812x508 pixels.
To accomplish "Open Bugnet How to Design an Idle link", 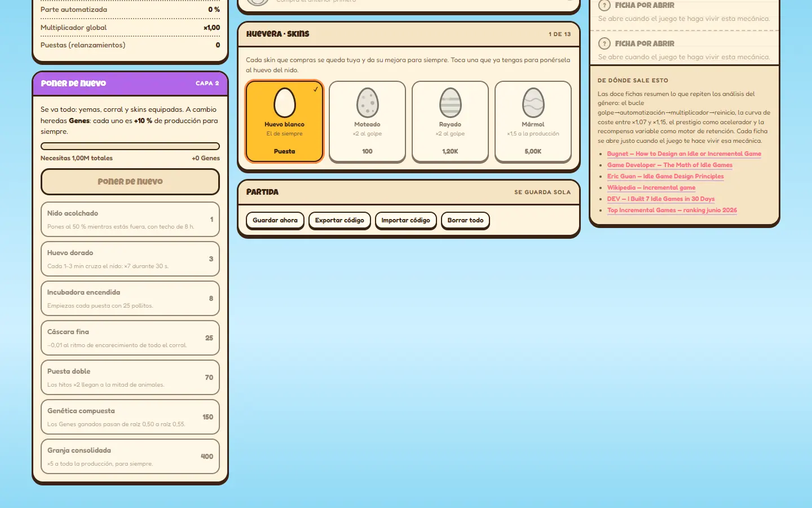I will coord(684,154).
